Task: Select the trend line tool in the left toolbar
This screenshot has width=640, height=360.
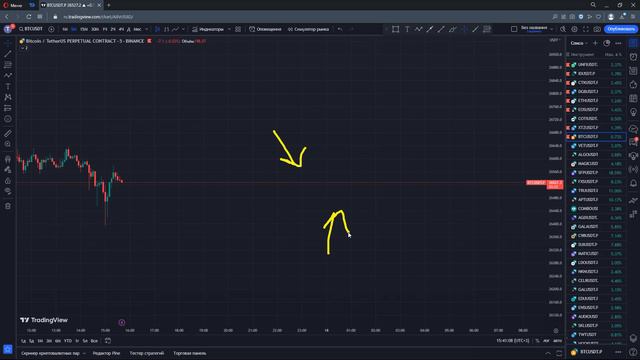Action: pos(8,54)
